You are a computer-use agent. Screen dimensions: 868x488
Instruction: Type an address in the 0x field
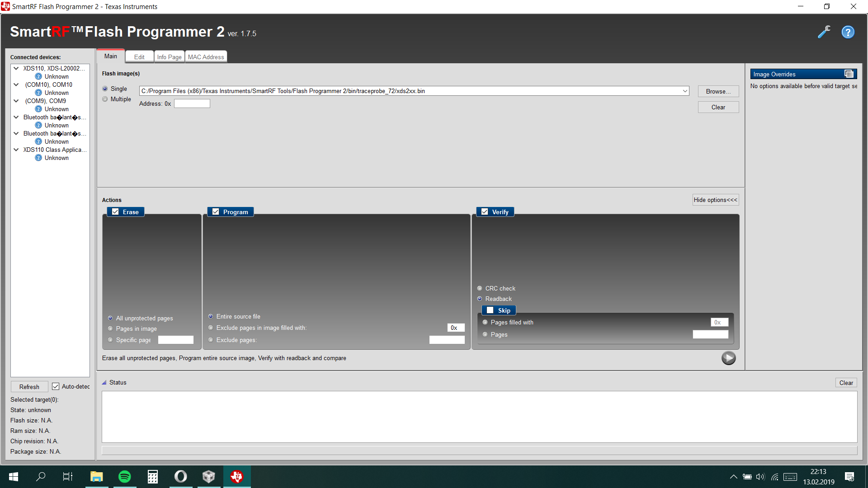coord(192,103)
